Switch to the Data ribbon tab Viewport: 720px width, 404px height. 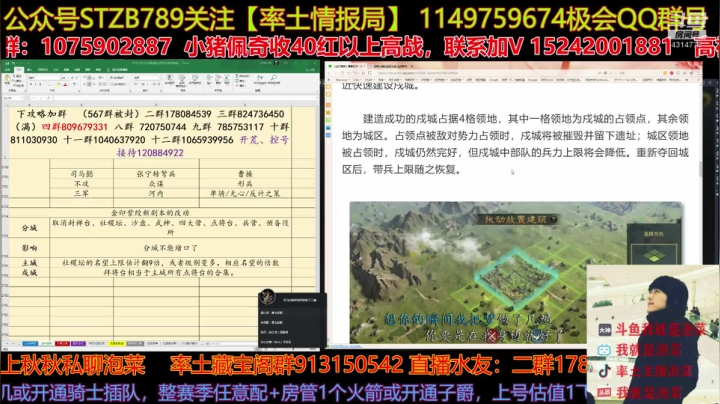tap(66, 70)
